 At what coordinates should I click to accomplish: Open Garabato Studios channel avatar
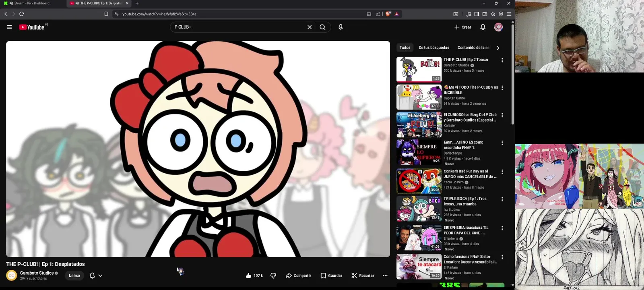tap(11, 275)
